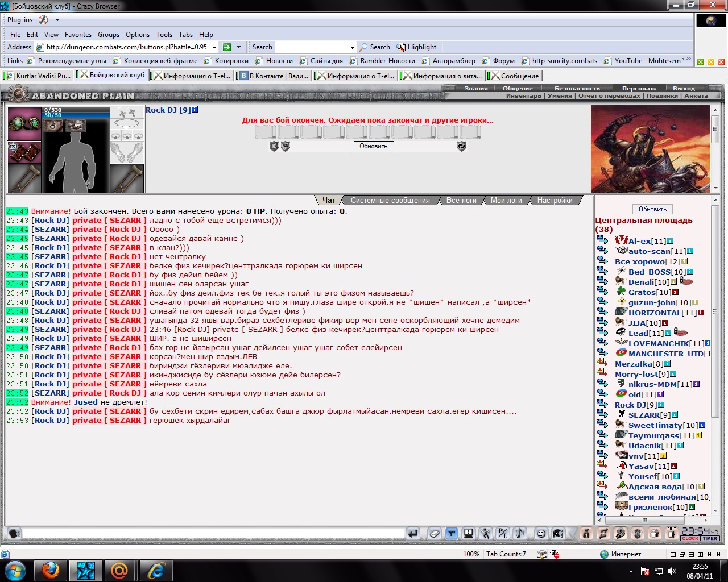Viewport: 728px width, 582px height.
Task: Click the volume icon in system tray
Action: 672,571
